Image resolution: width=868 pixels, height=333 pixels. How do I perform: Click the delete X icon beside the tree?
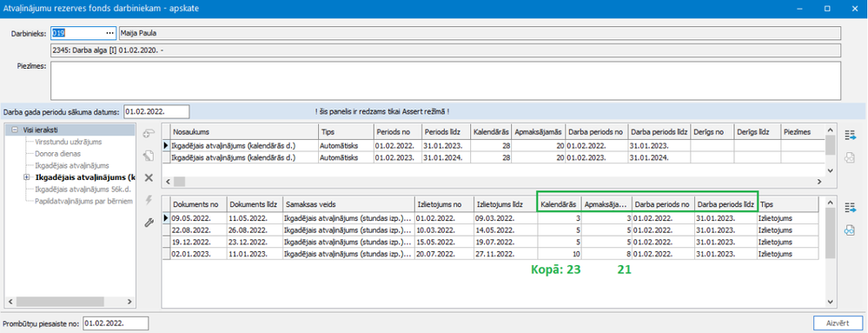149,178
